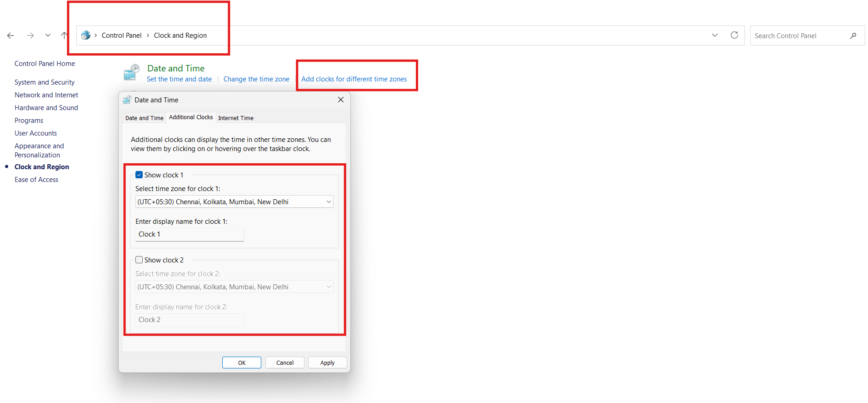The height and width of the screenshot is (403, 868).
Task: Open System and Security category
Action: tap(45, 82)
